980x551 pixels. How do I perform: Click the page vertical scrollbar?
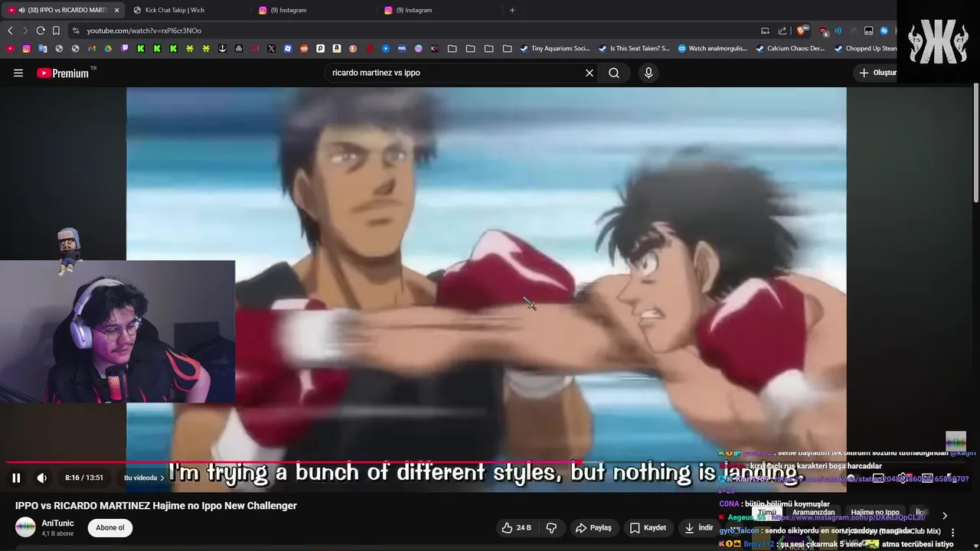[976, 142]
